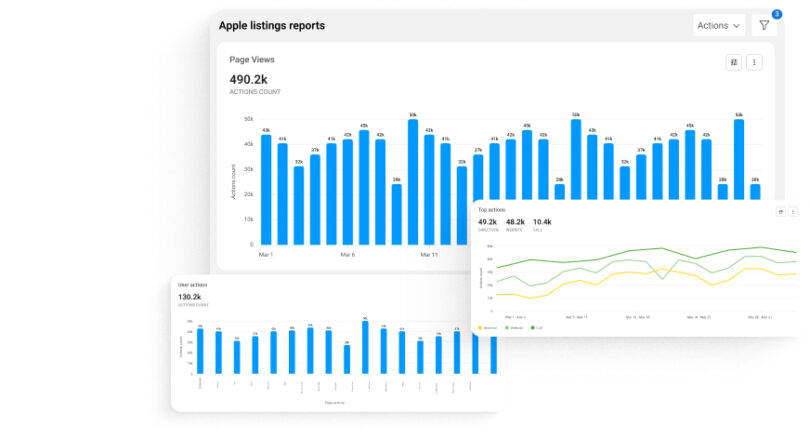The image size is (810, 438).
Task: Click the 'Mar 1 - Mar 4' label in Top actions
Action: tap(515, 317)
